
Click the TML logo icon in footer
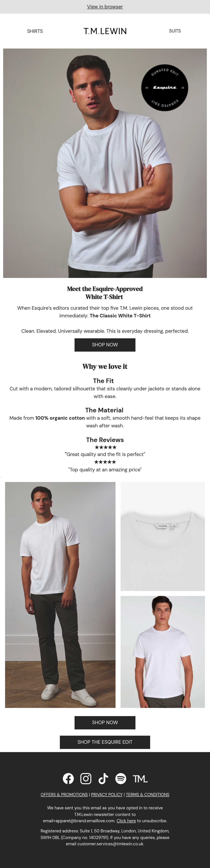[140, 779]
